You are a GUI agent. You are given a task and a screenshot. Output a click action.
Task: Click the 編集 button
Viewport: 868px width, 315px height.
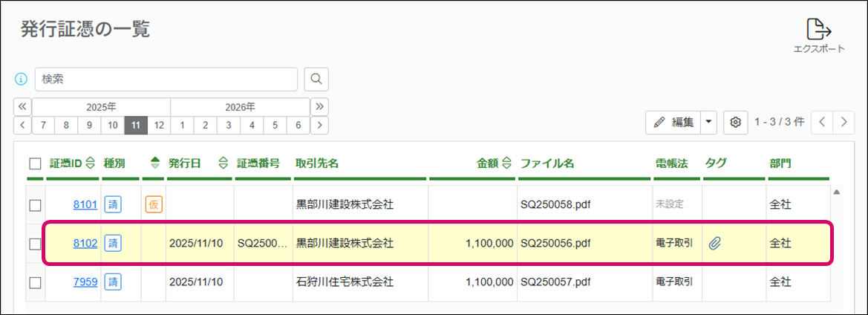pos(674,122)
